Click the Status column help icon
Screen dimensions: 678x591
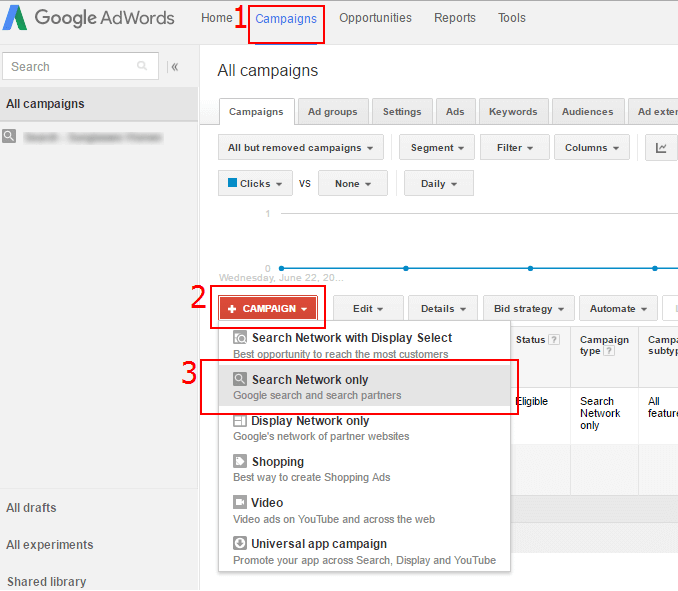[554, 340]
